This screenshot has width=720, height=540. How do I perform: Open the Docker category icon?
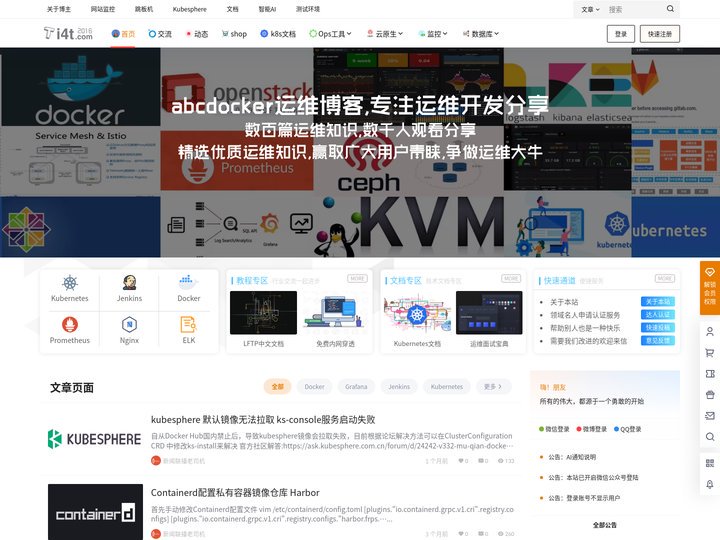(x=189, y=289)
